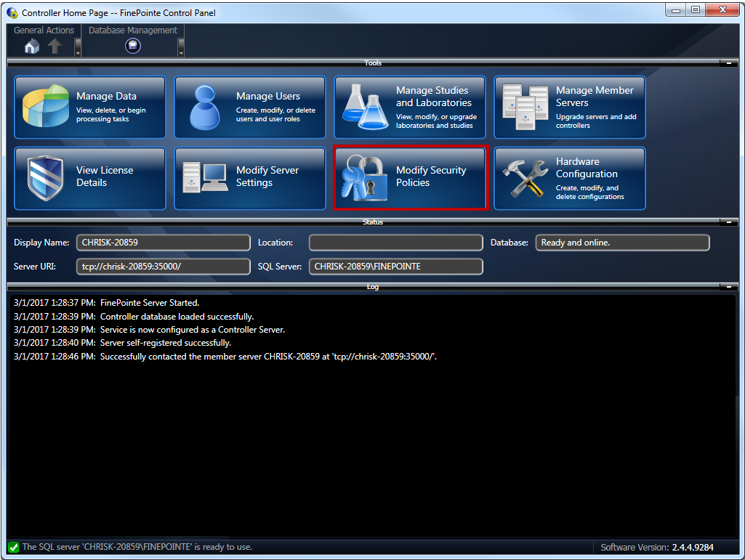Click the Database Management round icon
745x560 pixels.
coord(132,46)
